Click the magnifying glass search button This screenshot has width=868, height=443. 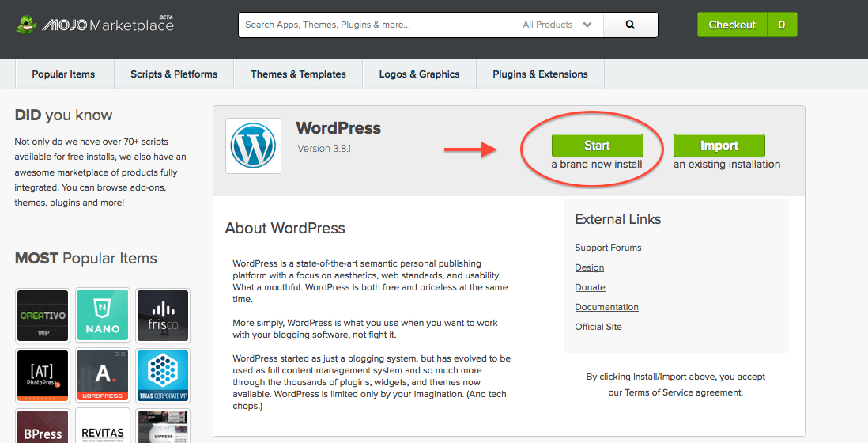pyautogui.click(x=630, y=25)
